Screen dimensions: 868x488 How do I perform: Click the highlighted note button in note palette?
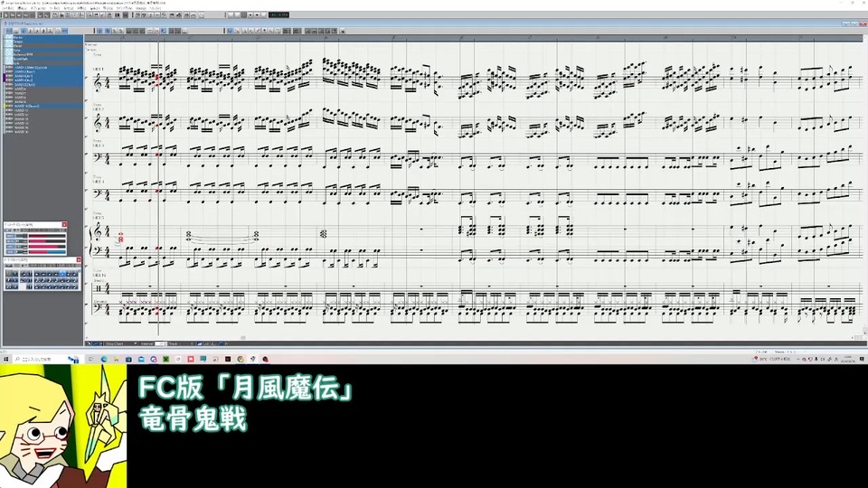(62, 273)
